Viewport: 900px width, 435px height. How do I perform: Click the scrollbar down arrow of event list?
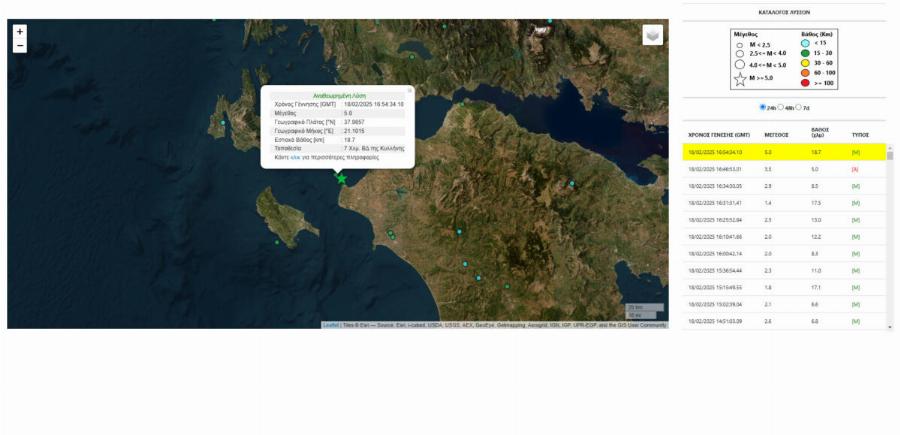click(x=890, y=327)
